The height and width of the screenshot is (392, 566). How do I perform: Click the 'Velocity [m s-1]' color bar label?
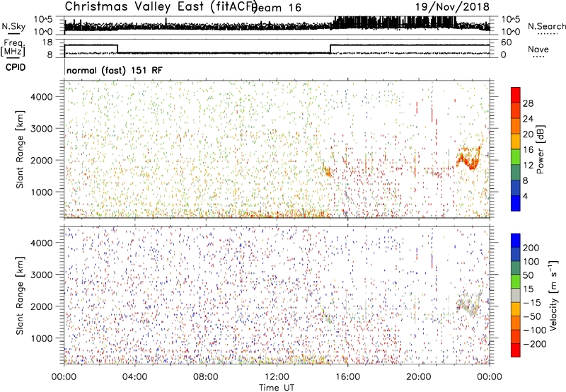[553, 295]
